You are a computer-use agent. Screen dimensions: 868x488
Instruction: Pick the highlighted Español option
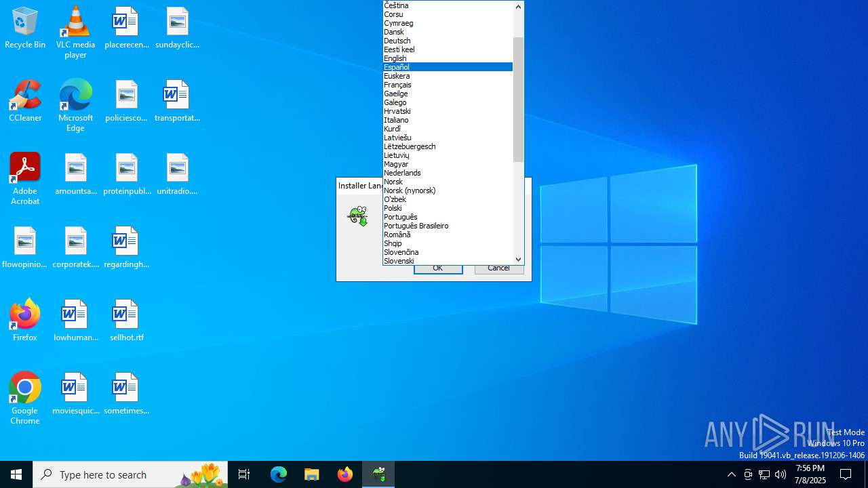(448, 67)
